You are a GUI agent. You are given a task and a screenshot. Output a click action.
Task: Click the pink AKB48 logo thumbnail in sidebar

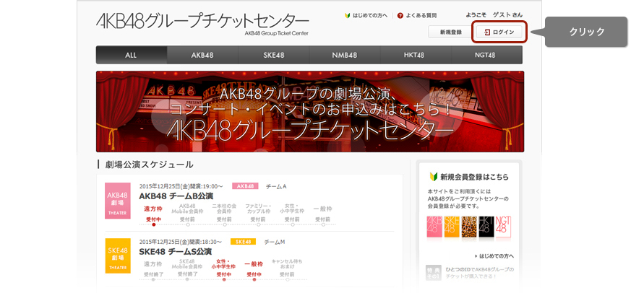point(435,227)
